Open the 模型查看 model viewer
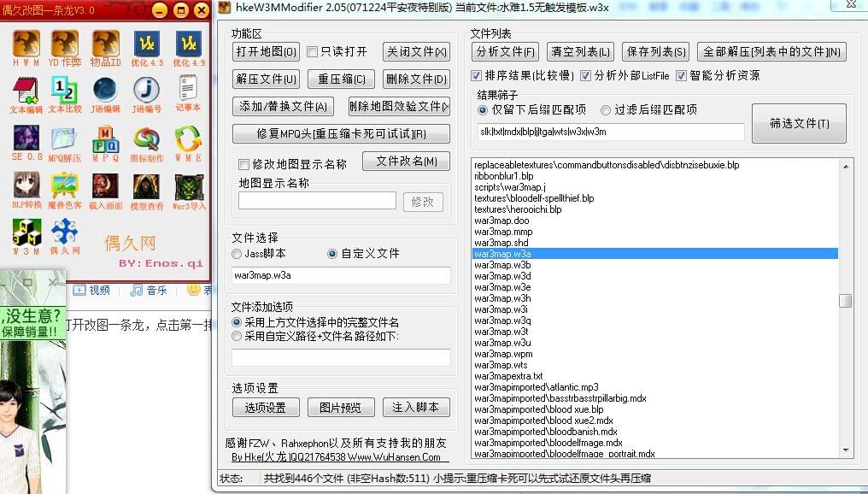The image size is (868, 494). click(147, 186)
